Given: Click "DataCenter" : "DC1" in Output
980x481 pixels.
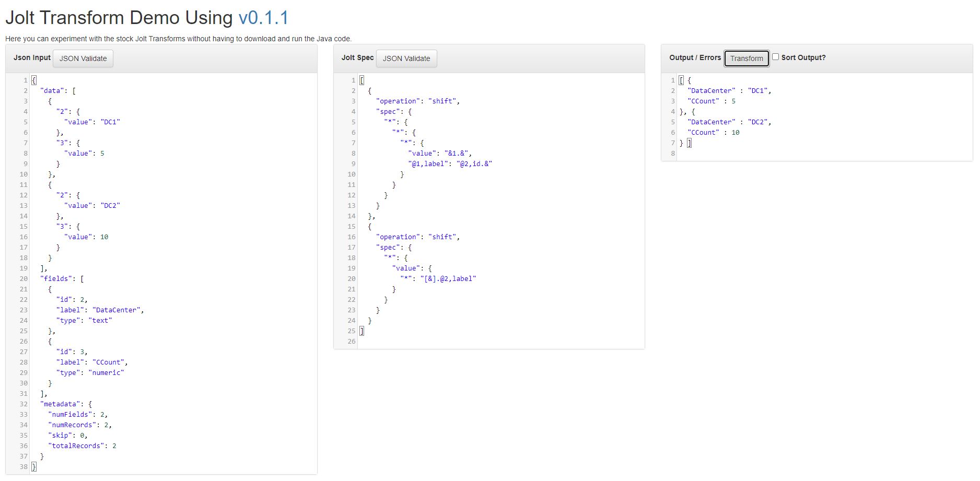Looking at the screenshot, I should (x=729, y=90).
